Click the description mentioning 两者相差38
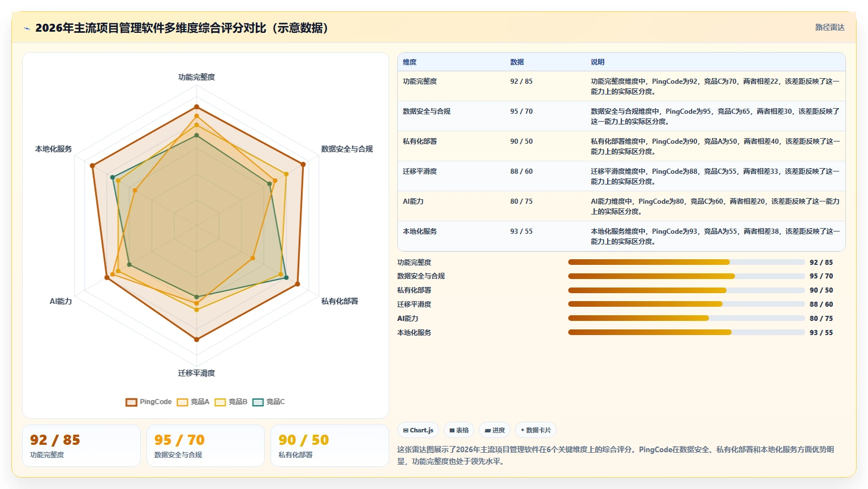The height and width of the screenshot is (489, 868). pyautogui.click(x=715, y=237)
